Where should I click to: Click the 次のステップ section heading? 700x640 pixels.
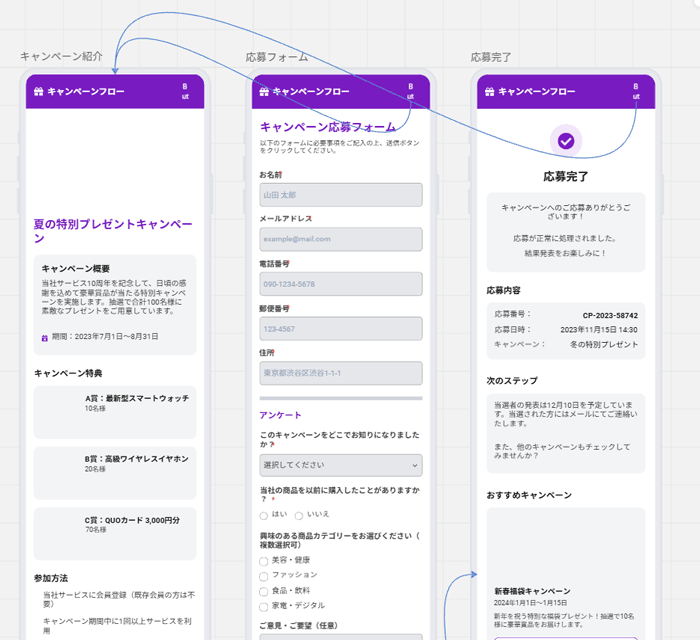pos(512,381)
